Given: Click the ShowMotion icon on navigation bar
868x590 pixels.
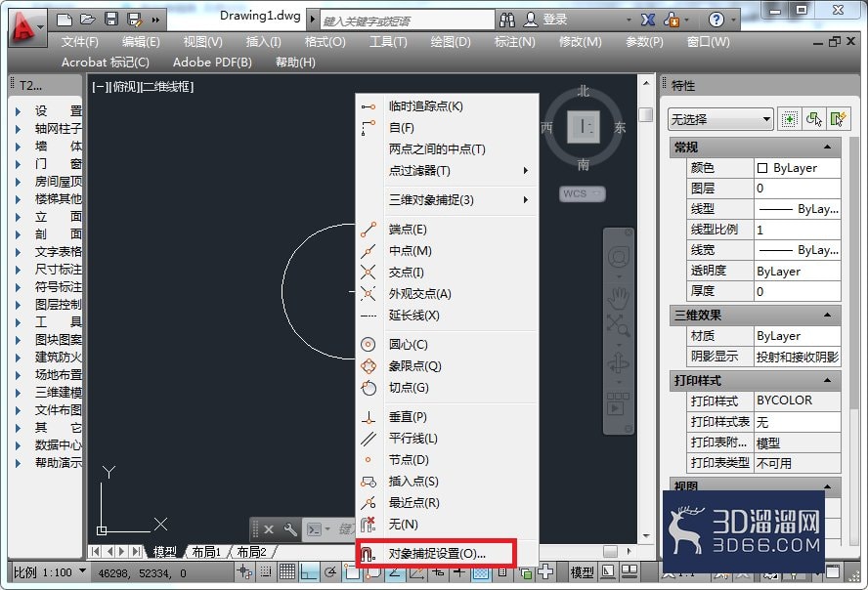Looking at the screenshot, I should (618, 404).
